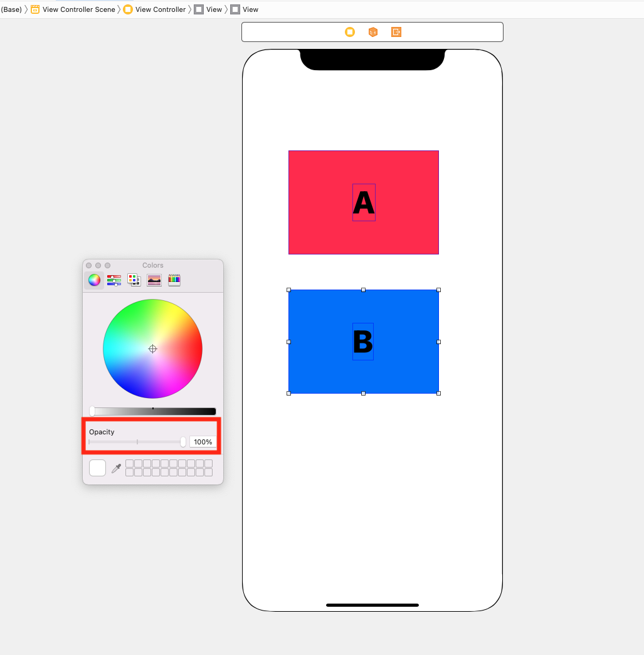Click the orange Exit icon in scene dock

tap(396, 32)
